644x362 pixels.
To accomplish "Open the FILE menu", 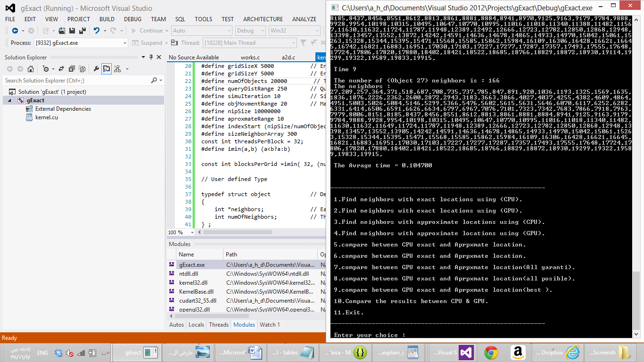I will [x=10, y=19].
